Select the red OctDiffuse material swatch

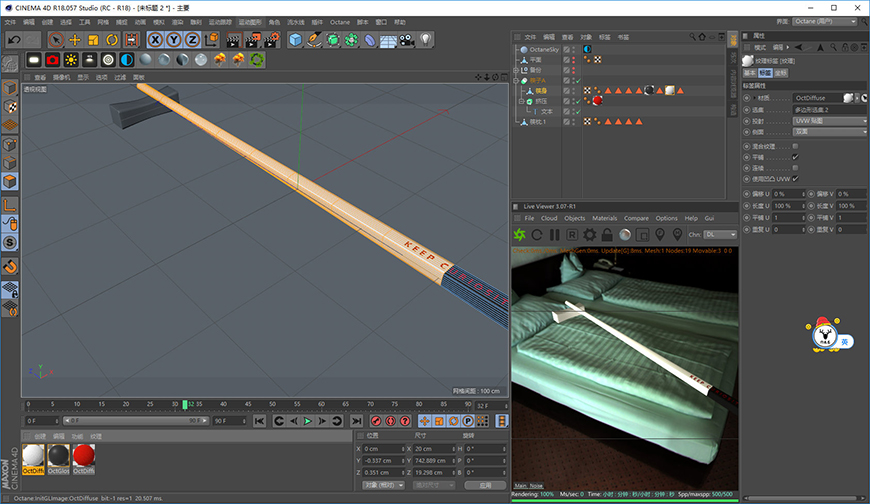pos(84,458)
